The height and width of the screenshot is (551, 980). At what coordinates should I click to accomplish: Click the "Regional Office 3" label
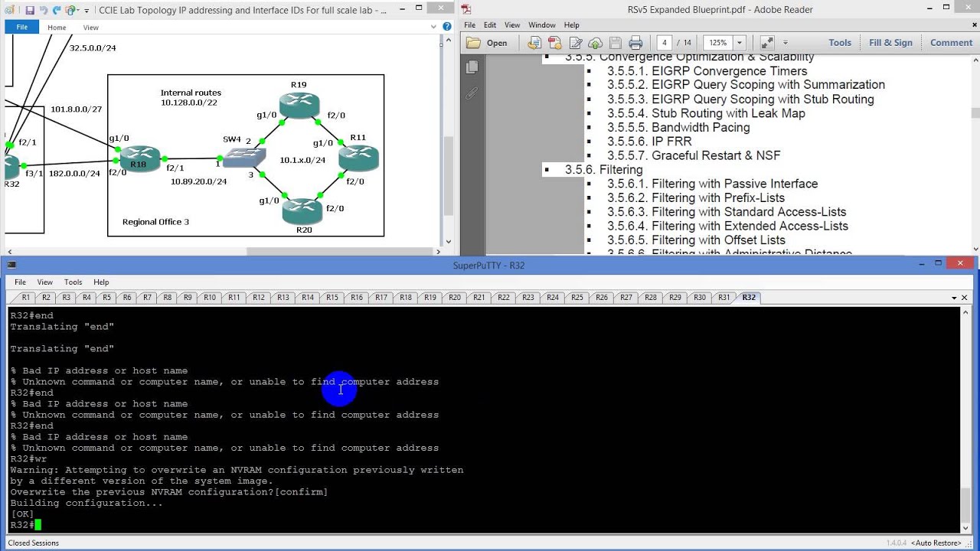155,222
